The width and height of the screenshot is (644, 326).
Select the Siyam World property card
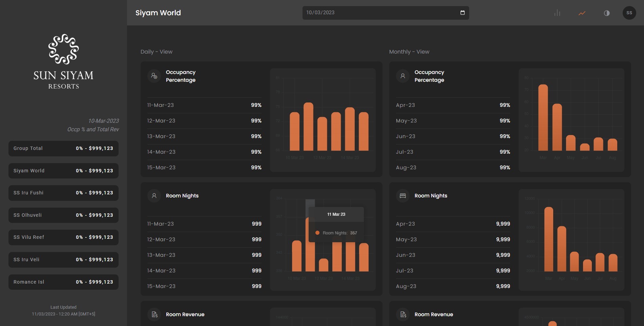point(63,171)
